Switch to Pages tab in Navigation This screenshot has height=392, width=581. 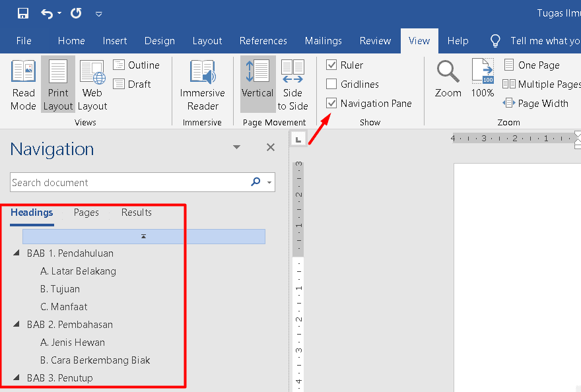[86, 212]
